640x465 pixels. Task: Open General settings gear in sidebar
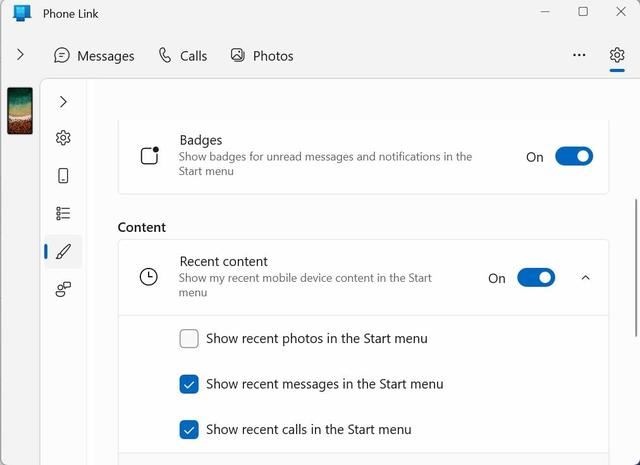[x=63, y=138]
